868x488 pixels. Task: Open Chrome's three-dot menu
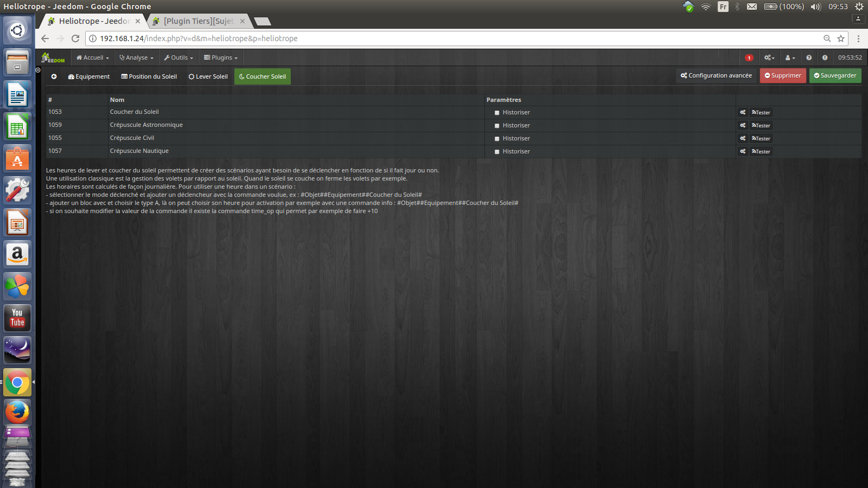858,38
